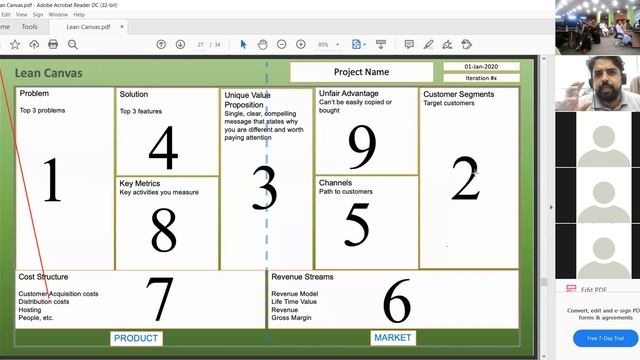Open the View menu

tap(22, 14)
